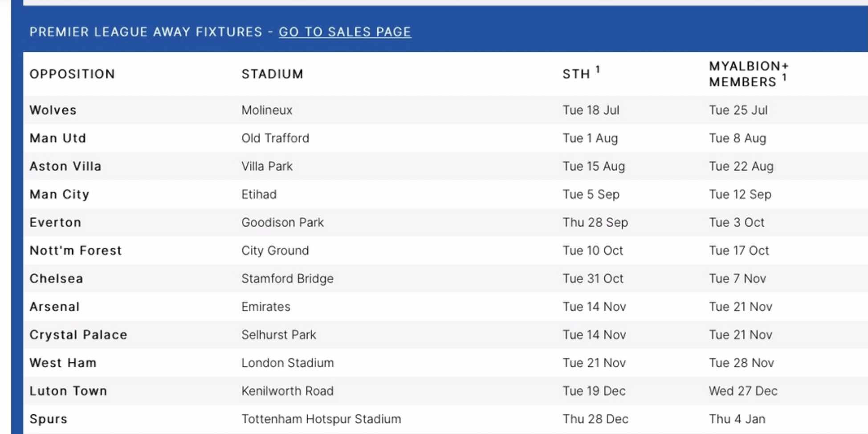The image size is (868, 434).
Task: Select the MYALBION+ MEMBERS column header
Action: [x=749, y=74]
